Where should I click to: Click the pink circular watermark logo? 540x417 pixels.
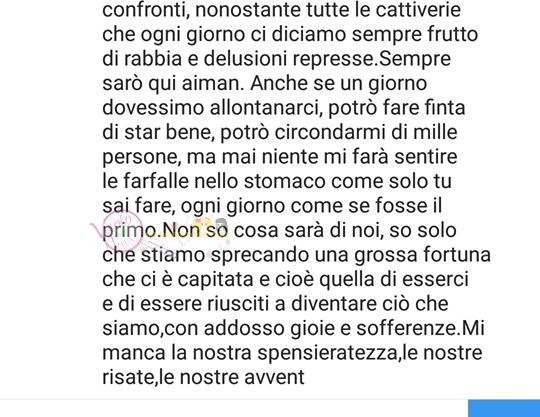(x=123, y=230)
